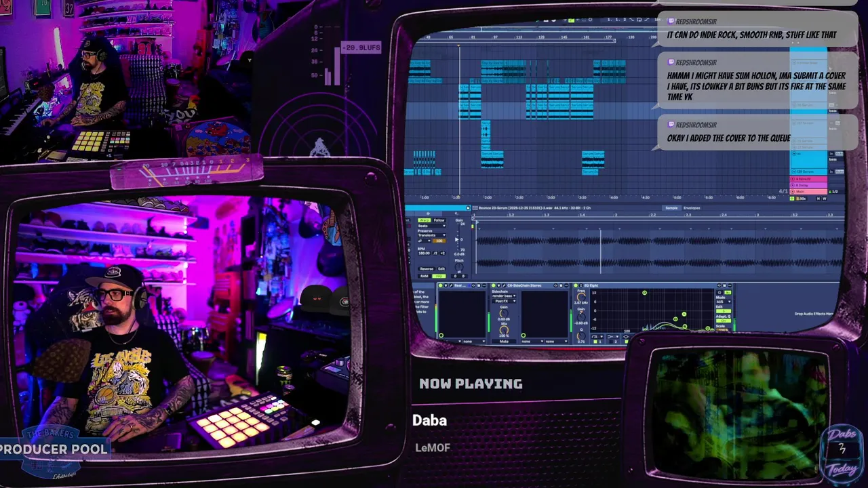Click the save preset icon on C6-SideChain Stereo
This screenshot has width=868, height=488.
click(561, 285)
